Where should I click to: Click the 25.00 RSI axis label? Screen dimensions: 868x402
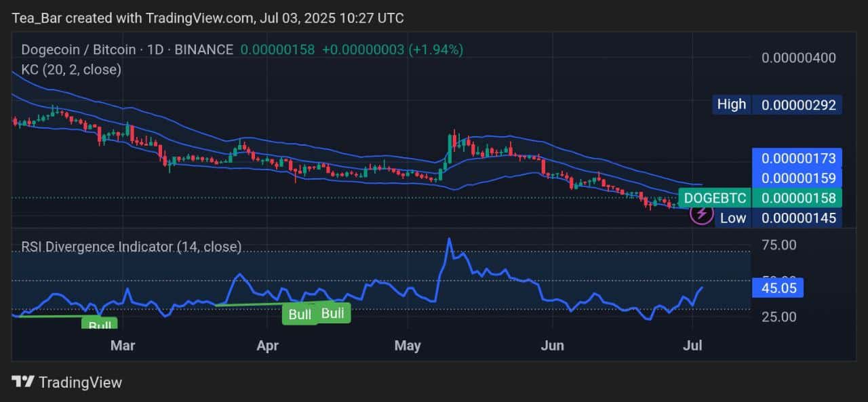point(779,317)
